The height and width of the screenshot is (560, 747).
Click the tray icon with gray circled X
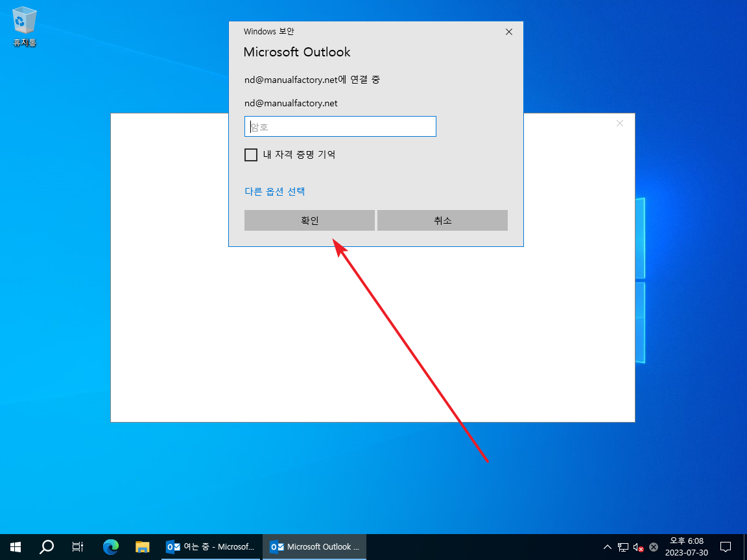[x=654, y=546]
